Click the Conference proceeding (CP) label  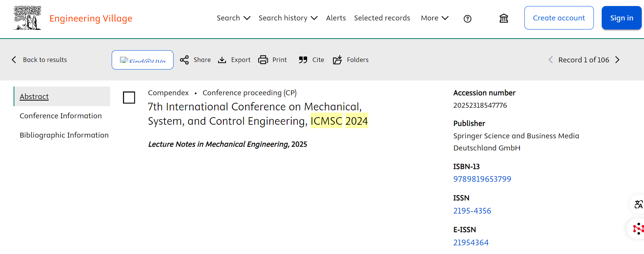pyautogui.click(x=249, y=93)
